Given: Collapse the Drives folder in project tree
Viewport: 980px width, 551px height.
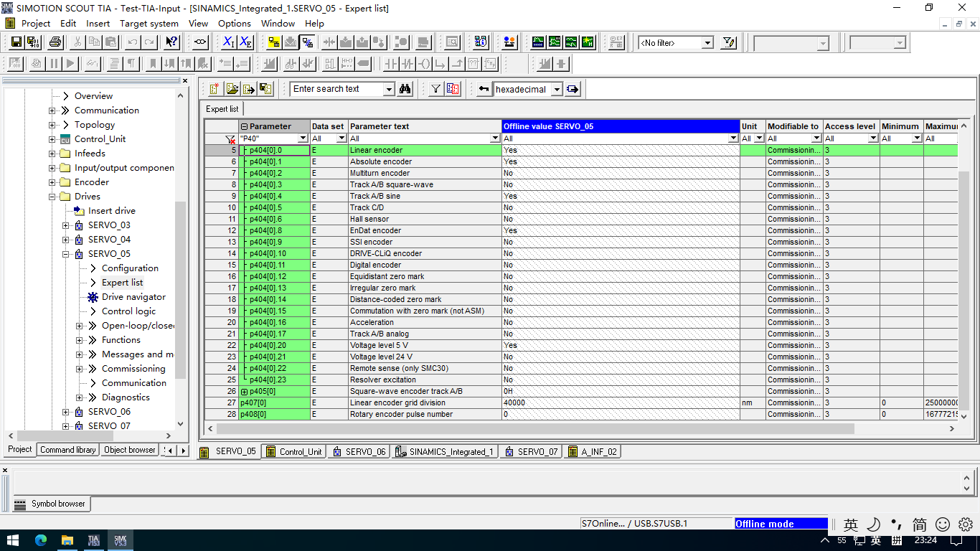Looking at the screenshot, I should 52,197.
